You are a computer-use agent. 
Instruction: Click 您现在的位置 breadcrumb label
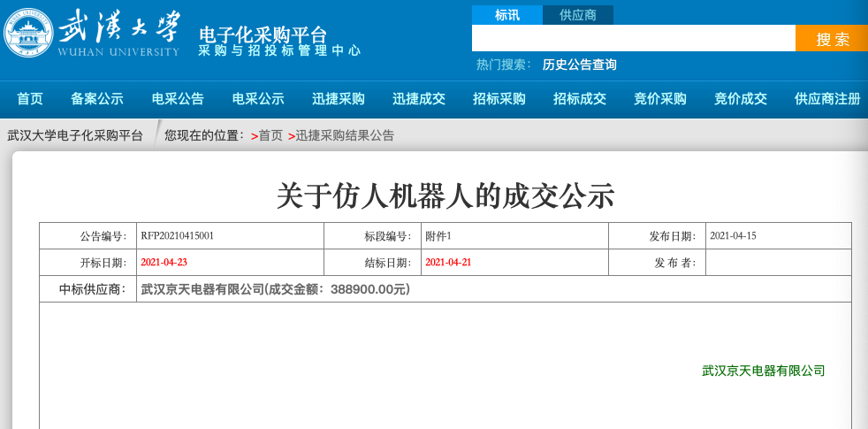tap(205, 136)
